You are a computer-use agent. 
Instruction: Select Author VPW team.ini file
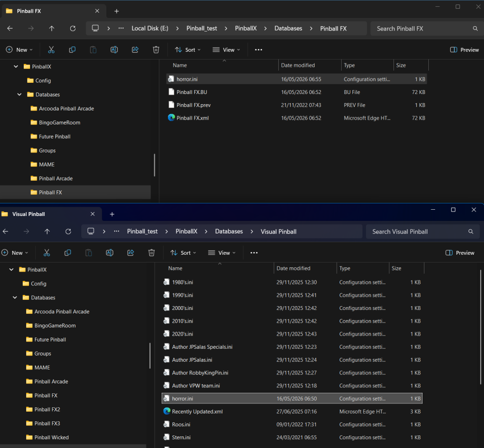(x=292, y=386)
